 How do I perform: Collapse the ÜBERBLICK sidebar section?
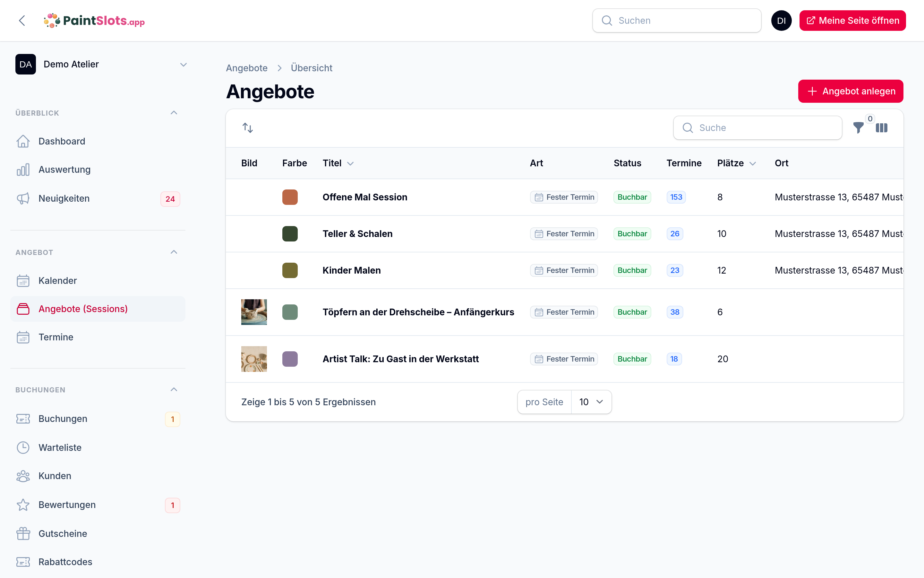(174, 113)
